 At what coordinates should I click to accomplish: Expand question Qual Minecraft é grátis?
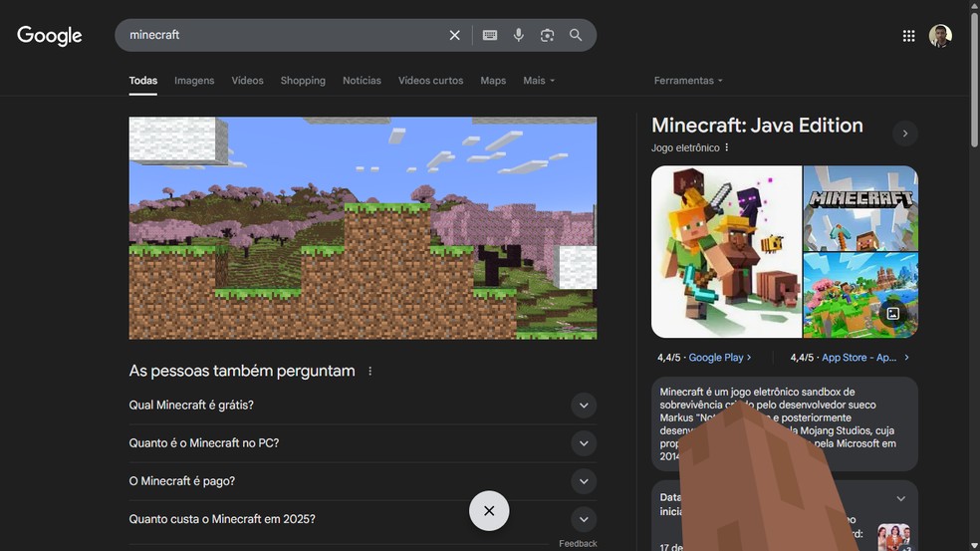point(363,406)
